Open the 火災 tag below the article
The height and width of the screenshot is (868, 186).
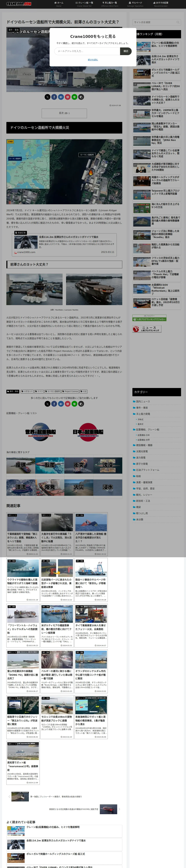[84, 392]
